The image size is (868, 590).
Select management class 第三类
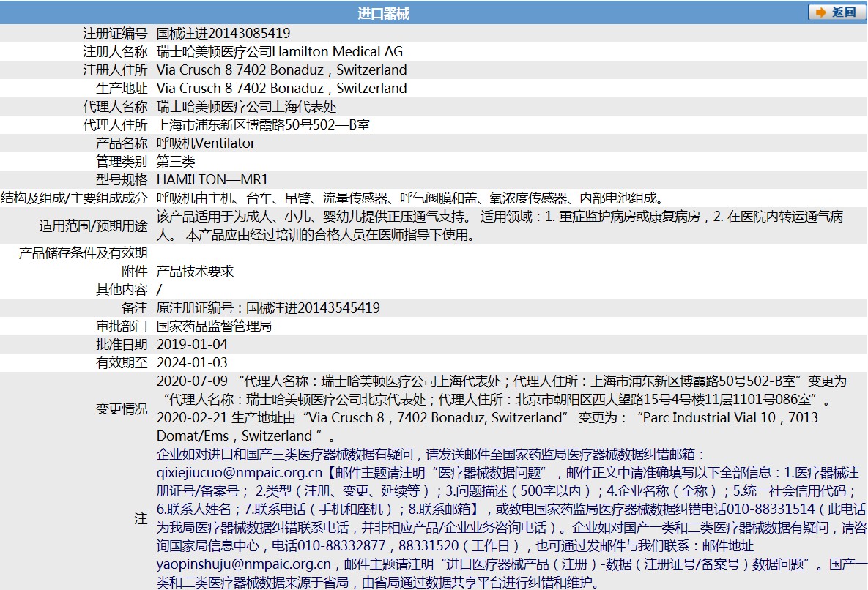[176, 162]
